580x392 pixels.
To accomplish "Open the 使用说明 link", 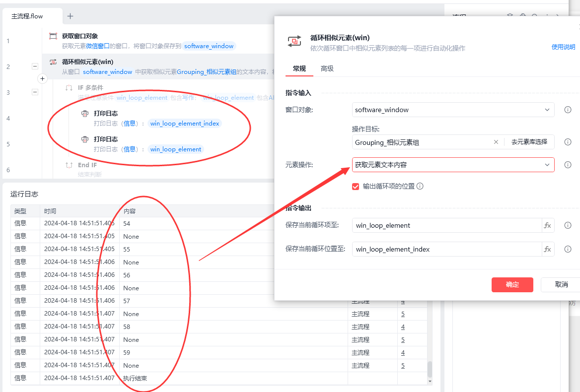I will point(563,47).
